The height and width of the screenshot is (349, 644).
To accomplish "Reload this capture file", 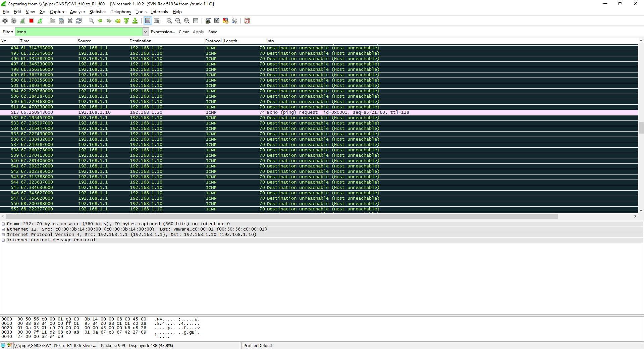I will [79, 21].
